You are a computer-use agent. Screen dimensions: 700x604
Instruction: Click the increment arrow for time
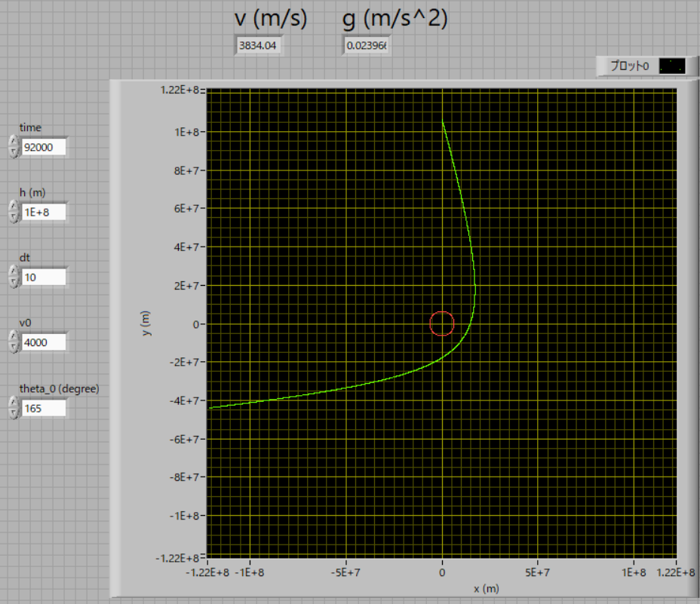pyautogui.click(x=13, y=142)
